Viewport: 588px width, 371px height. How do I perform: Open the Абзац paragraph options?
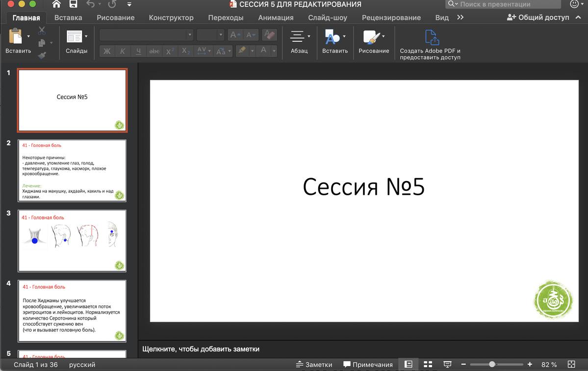(x=299, y=42)
